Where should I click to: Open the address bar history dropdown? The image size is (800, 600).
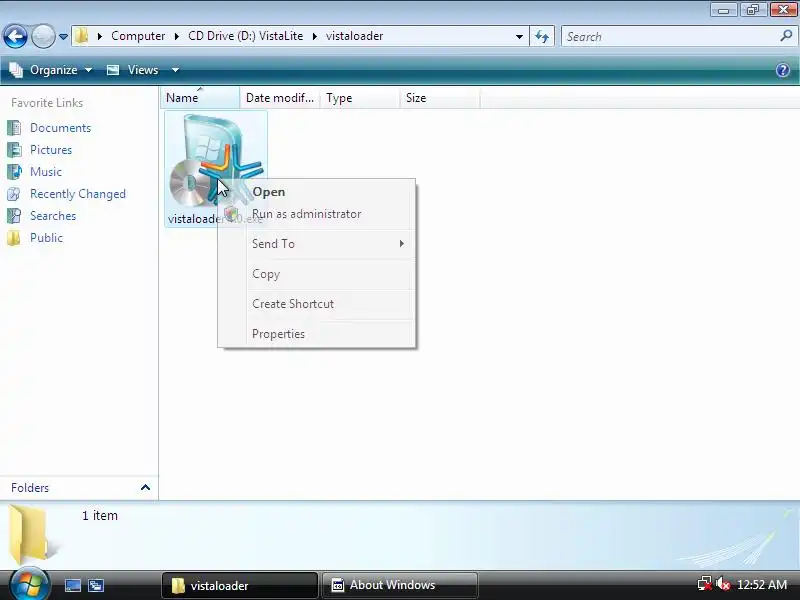(x=519, y=37)
